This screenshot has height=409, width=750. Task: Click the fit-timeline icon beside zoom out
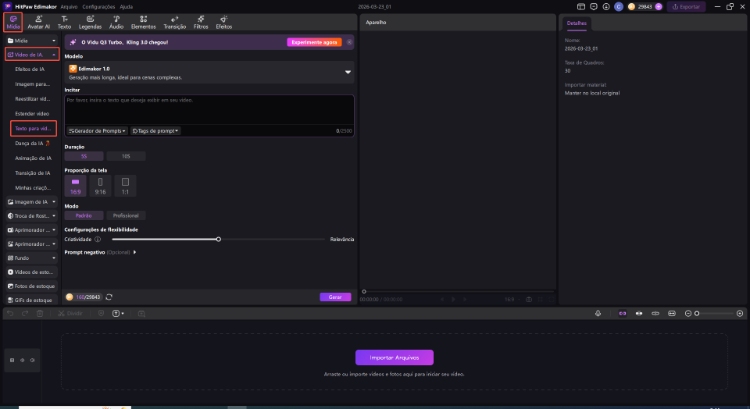coord(672,313)
